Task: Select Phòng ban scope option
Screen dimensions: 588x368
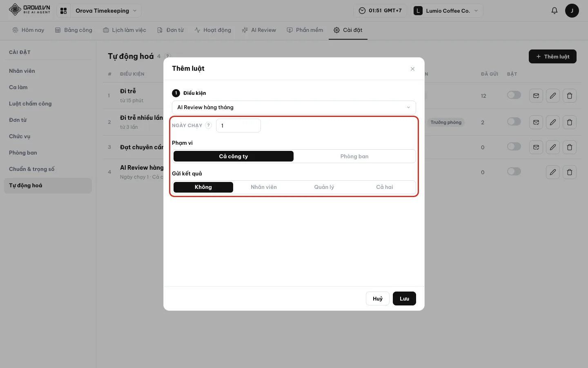Action: tap(354, 156)
